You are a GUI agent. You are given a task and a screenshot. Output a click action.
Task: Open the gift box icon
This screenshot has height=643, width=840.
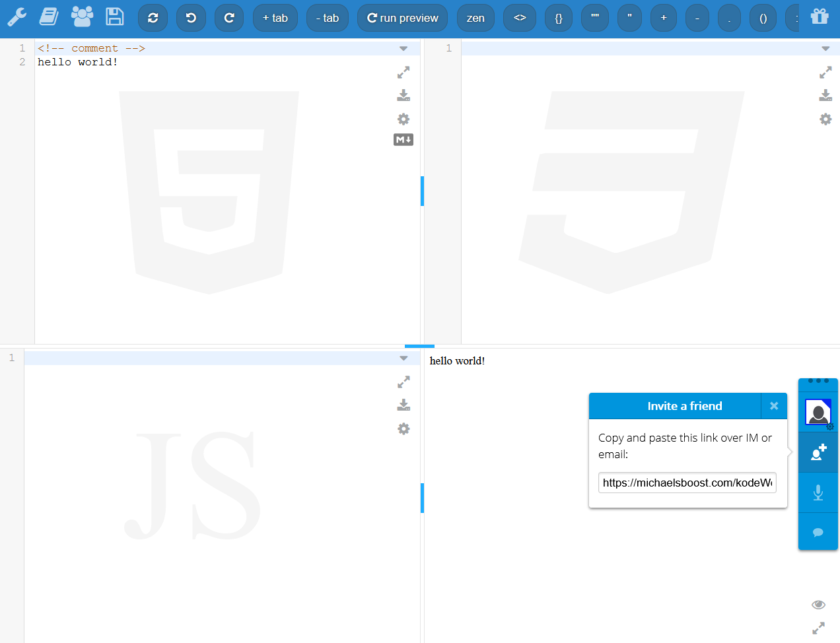[x=820, y=17]
